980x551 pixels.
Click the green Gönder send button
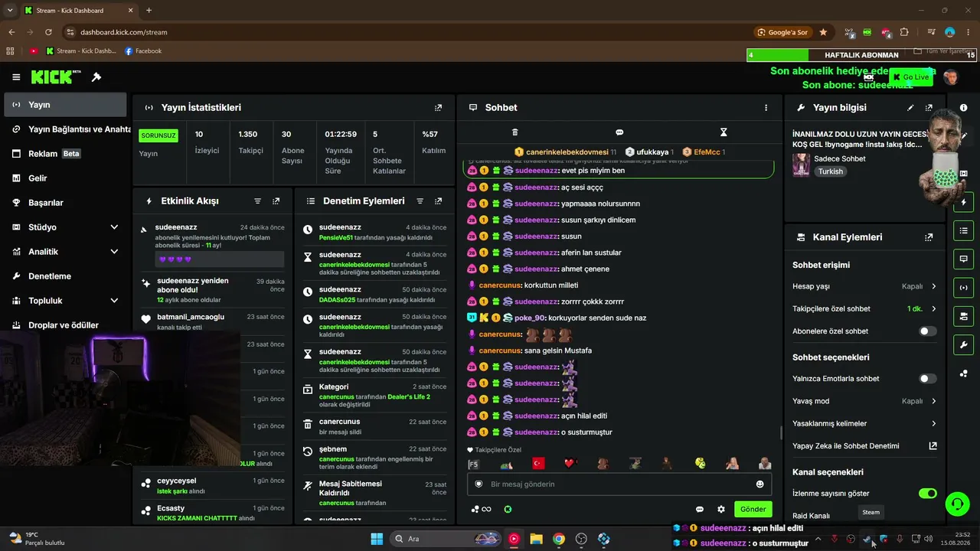click(x=753, y=509)
